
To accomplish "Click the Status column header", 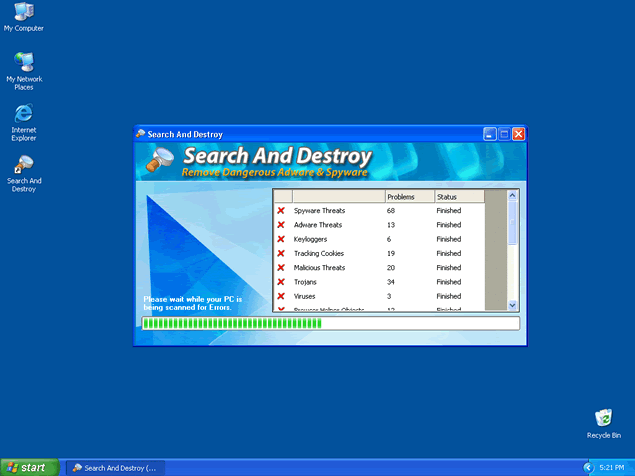I will click(x=458, y=197).
